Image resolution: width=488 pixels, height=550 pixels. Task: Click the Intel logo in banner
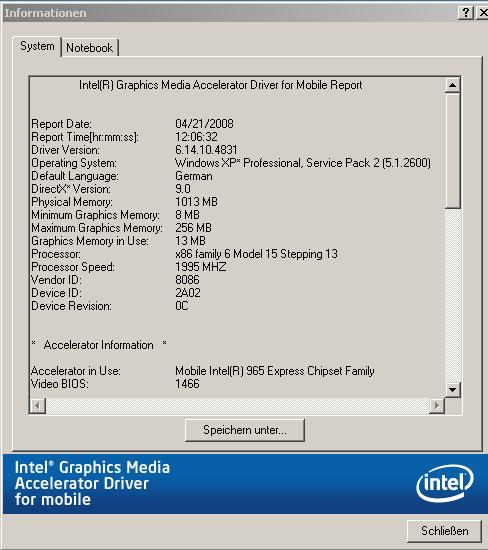(444, 483)
